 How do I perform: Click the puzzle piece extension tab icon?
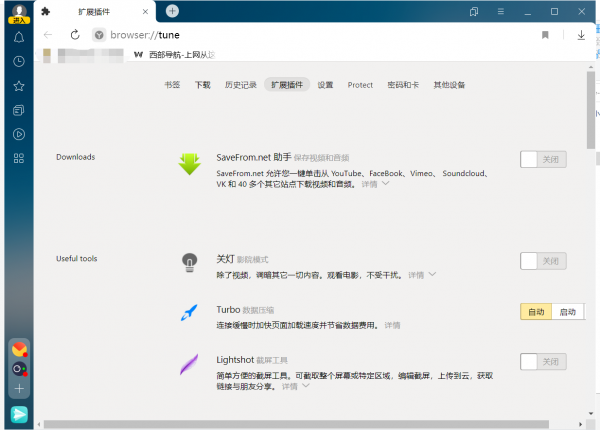click(46, 11)
